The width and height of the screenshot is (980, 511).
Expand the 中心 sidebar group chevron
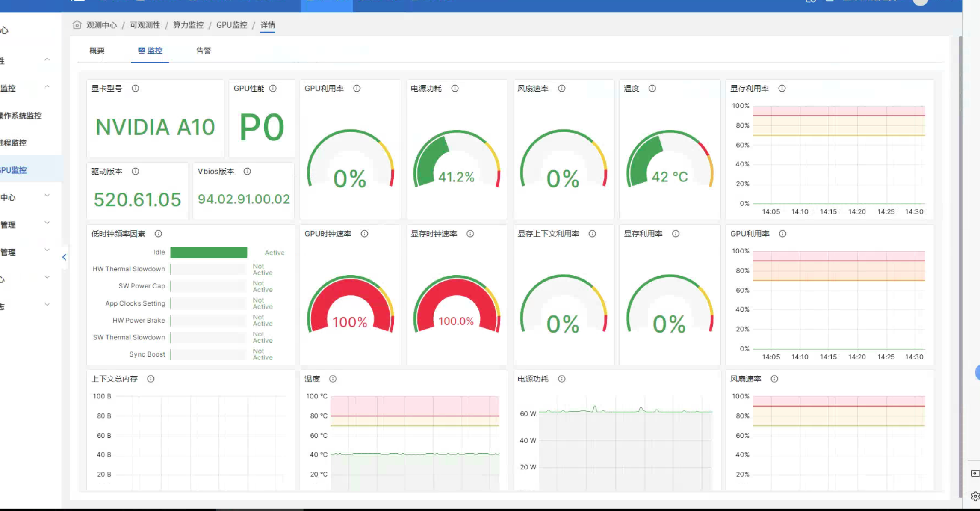47,196
